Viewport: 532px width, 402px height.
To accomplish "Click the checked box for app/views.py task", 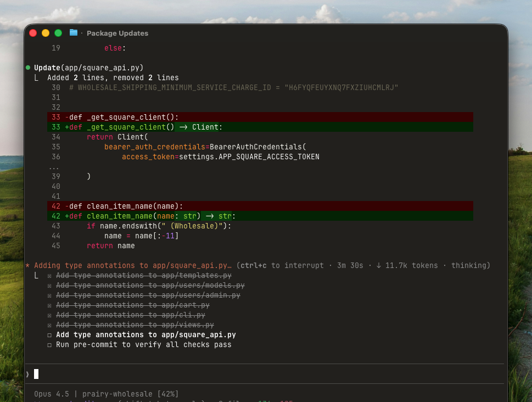I will [x=49, y=325].
